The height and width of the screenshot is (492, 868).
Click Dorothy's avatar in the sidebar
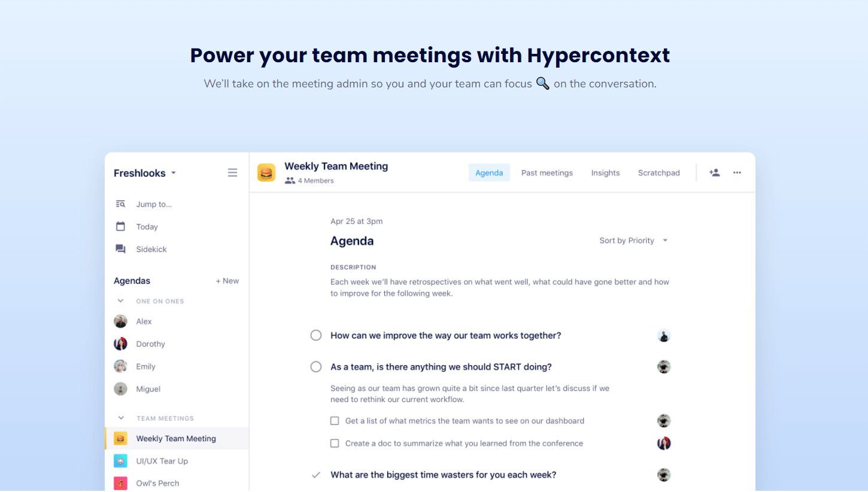120,344
